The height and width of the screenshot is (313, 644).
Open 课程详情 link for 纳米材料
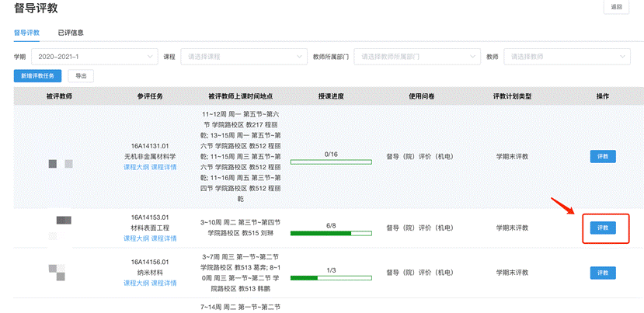click(x=164, y=283)
